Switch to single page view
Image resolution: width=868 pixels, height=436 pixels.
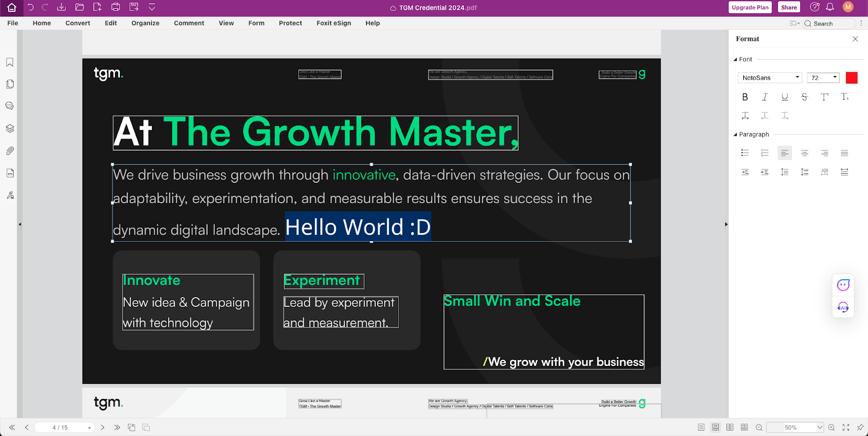(701, 428)
